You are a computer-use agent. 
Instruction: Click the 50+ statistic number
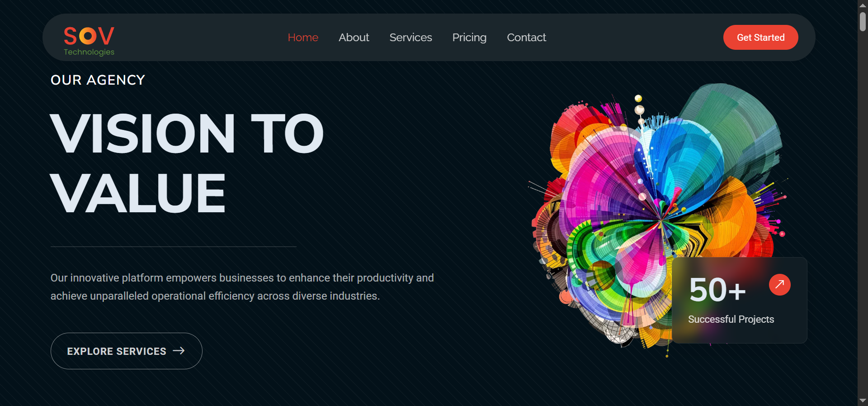[717, 290]
